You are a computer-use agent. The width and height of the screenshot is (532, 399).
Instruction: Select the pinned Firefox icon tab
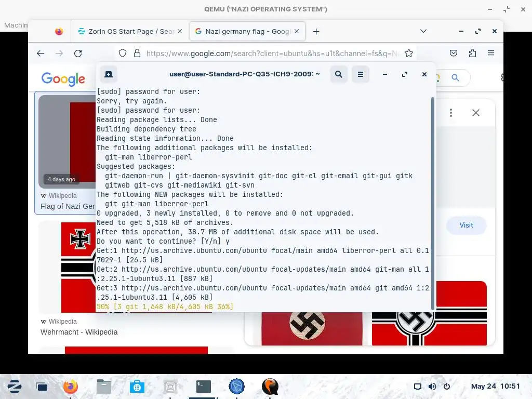[59, 32]
